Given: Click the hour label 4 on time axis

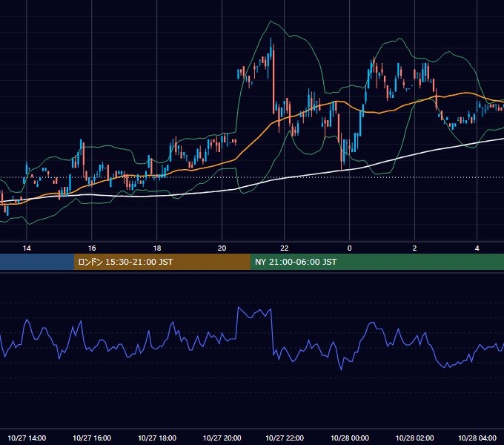Looking at the screenshot, I should click(x=477, y=248).
